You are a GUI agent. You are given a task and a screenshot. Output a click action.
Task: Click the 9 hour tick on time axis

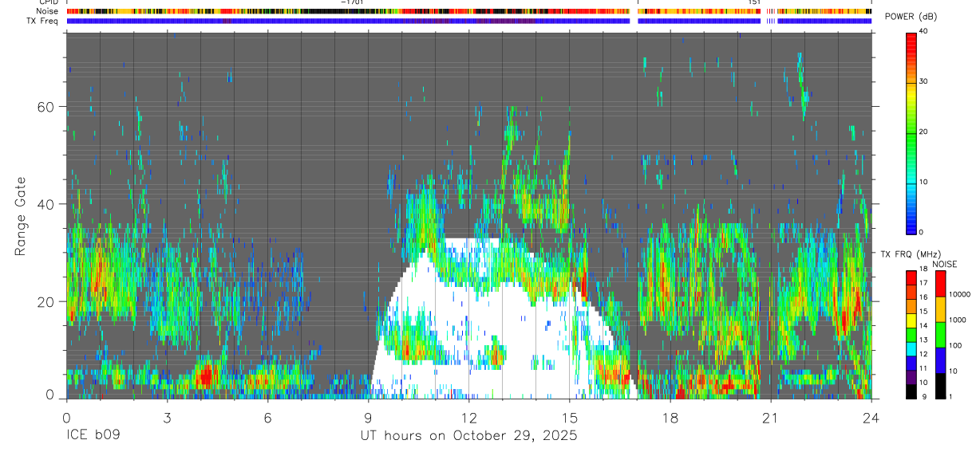[368, 418]
